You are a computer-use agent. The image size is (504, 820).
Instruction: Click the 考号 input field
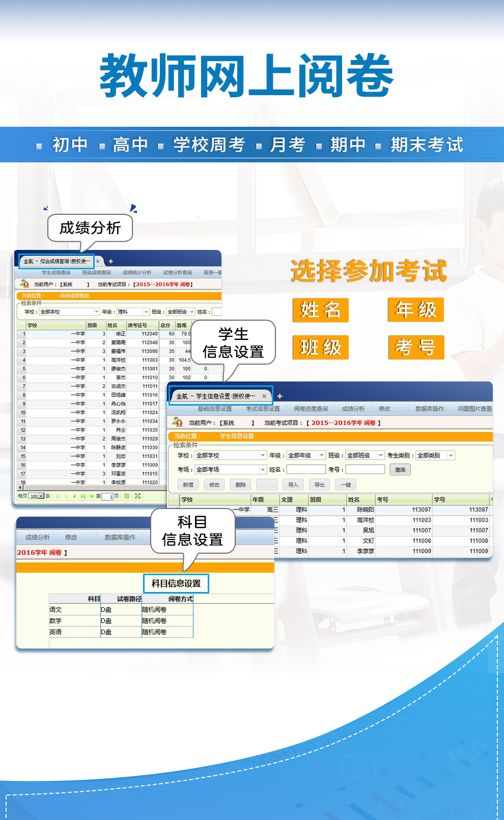[365, 469]
